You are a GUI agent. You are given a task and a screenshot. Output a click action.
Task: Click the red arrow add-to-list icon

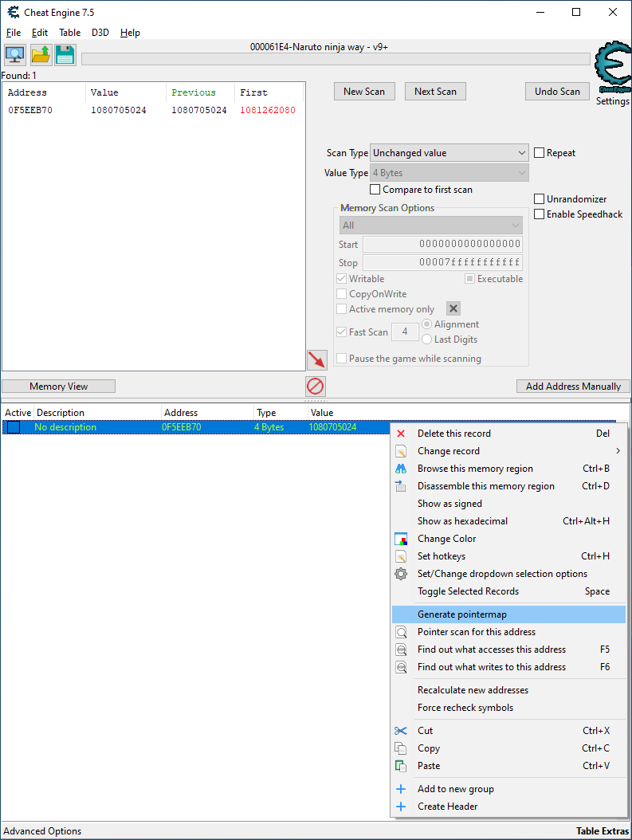(317, 359)
